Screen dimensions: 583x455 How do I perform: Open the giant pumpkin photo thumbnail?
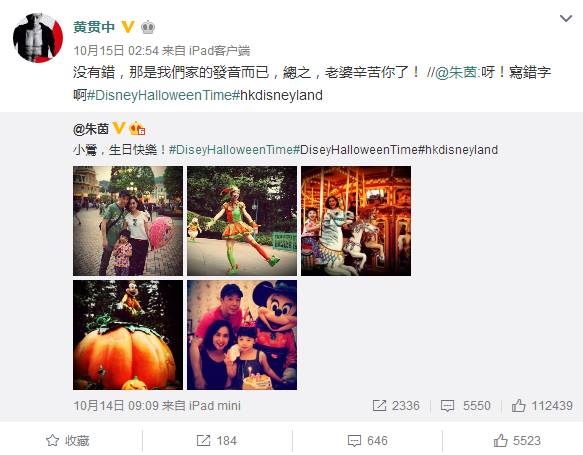128,335
